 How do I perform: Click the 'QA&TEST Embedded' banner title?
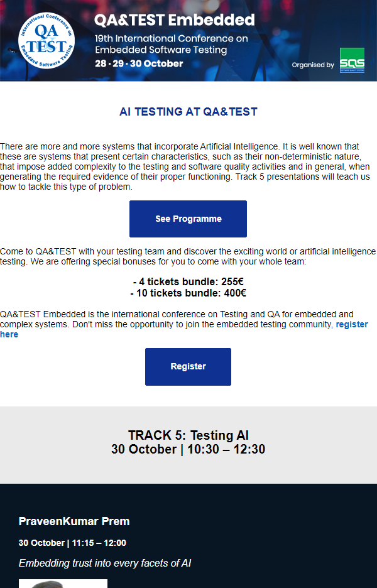[175, 20]
